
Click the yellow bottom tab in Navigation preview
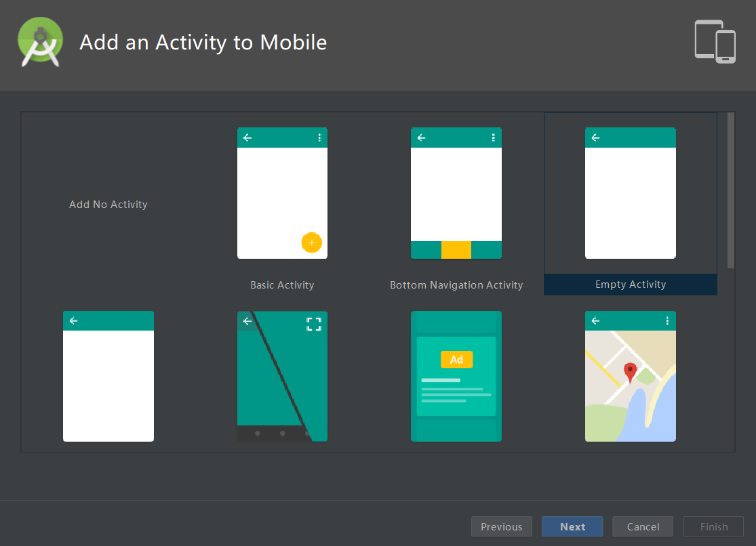(x=456, y=250)
